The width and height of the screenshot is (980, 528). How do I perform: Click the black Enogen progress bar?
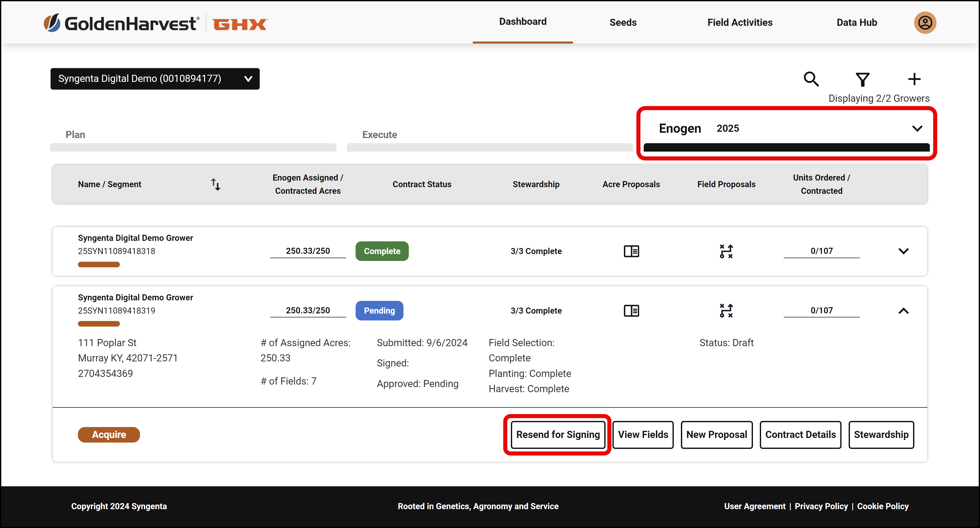[x=786, y=148]
